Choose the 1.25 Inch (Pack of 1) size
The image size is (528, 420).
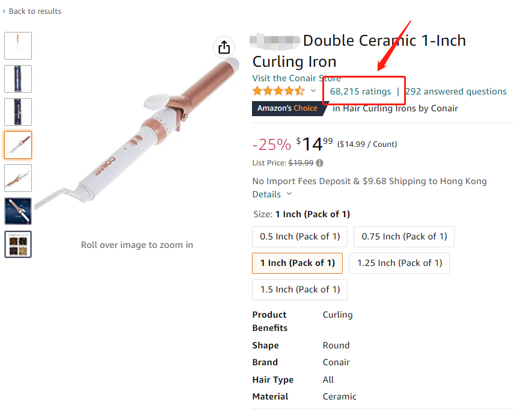399,263
